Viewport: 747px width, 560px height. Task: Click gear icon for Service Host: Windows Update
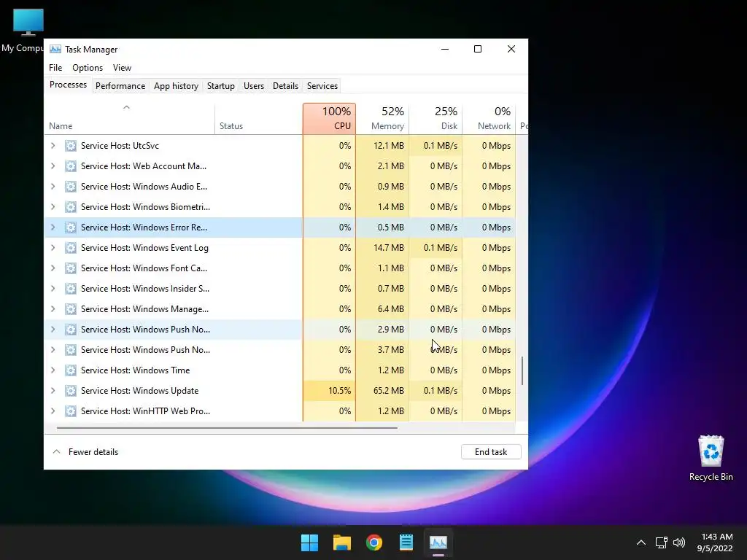coord(71,391)
